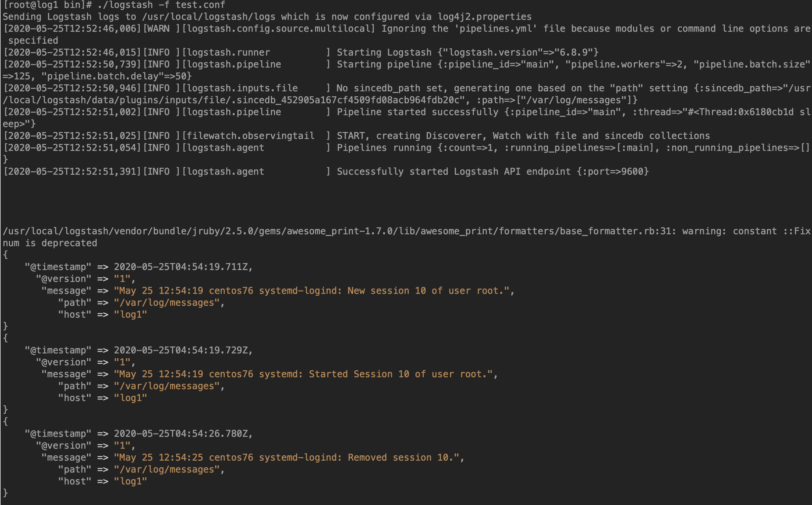Click the 'Started Session 10 of user root' message
812x505 pixels.
pyautogui.click(x=398, y=374)
